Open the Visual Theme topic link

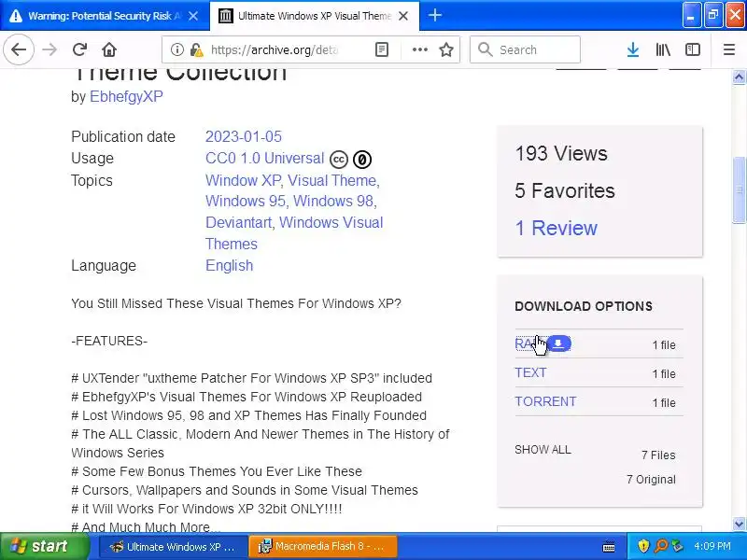coord(331,180)
